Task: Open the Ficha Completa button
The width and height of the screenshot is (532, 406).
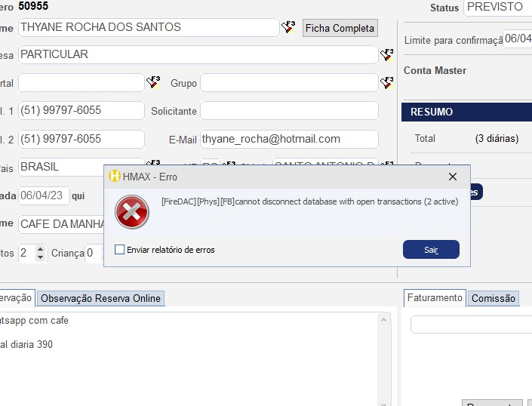Action: [x=340, y=28]
